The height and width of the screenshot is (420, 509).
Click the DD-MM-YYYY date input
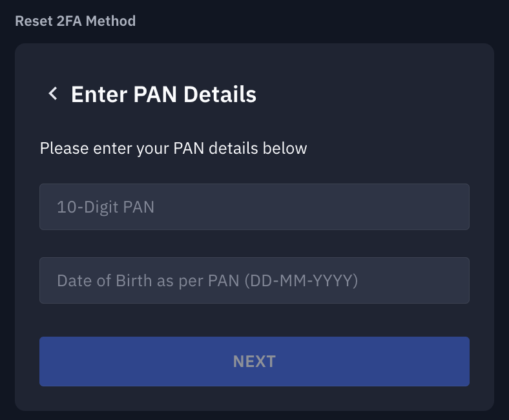tap(254, 280)
